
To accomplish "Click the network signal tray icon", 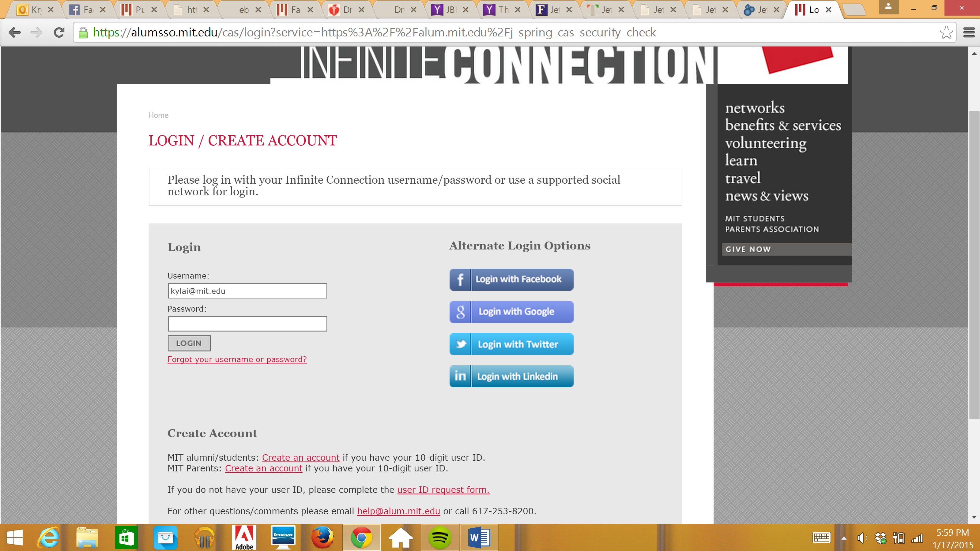I will pos(917,538).
